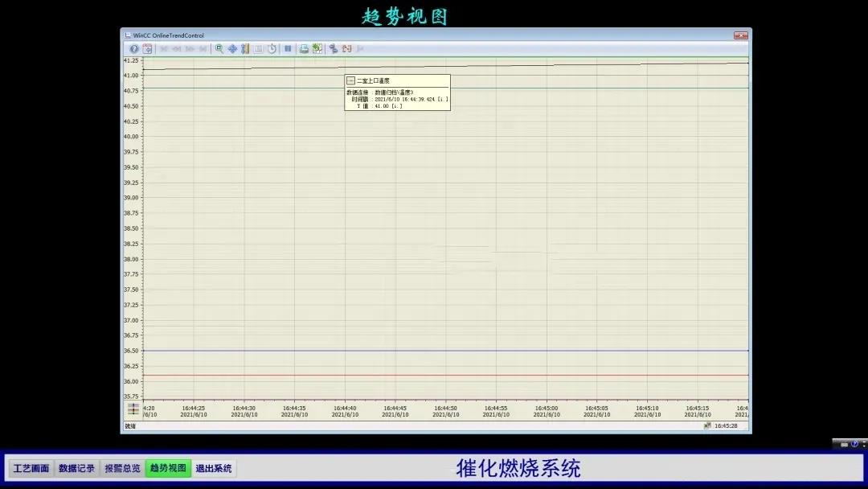Print the trend chart

(x=304, y=49)
